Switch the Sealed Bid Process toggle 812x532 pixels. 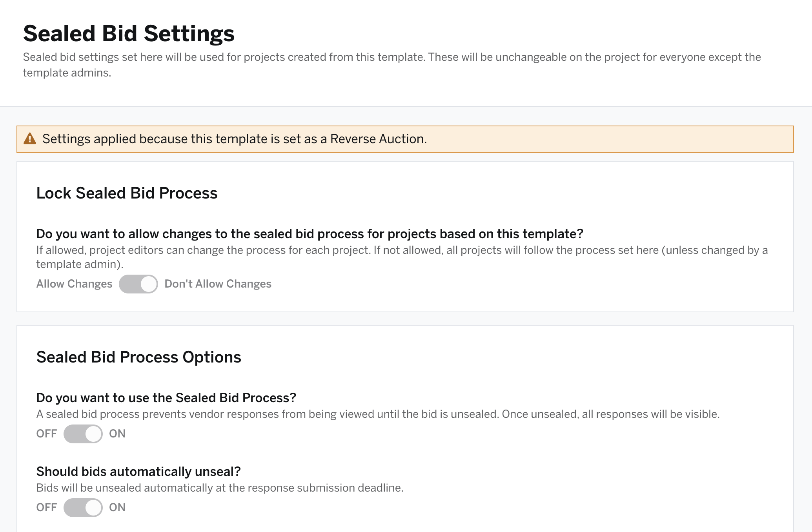coord(83,434)
